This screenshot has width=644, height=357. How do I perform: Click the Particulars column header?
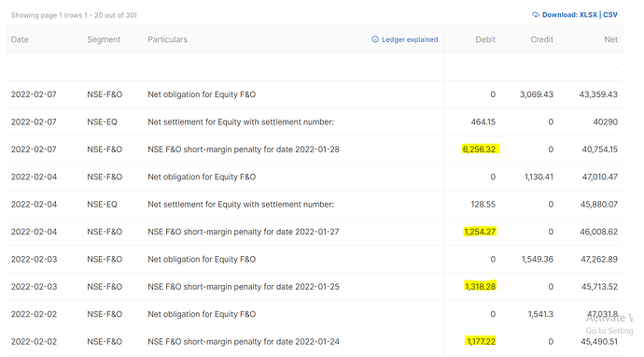tap(168, 39)
